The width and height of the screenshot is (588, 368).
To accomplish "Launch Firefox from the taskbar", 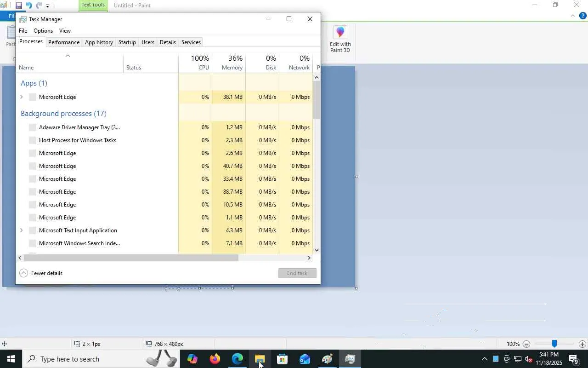I will [x=215, y=359].
